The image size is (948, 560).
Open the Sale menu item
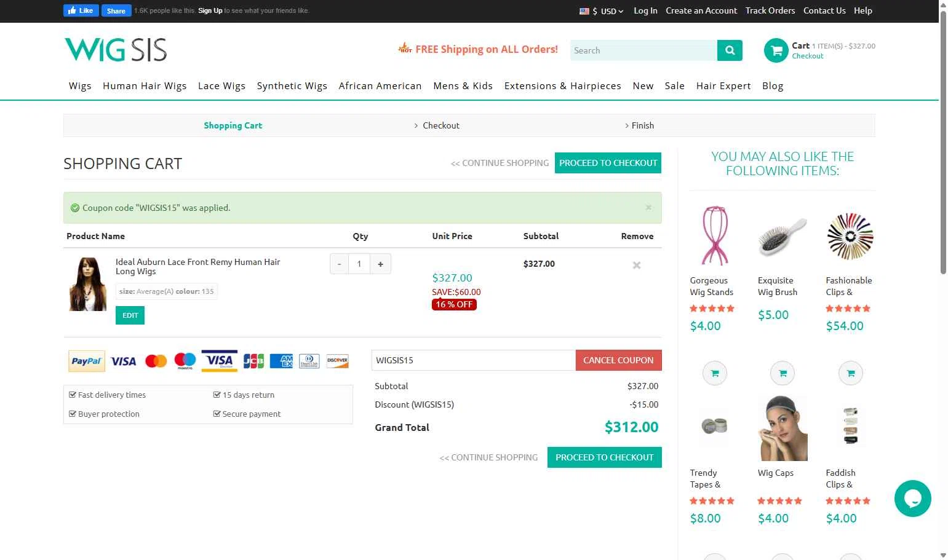pos(675,86)
